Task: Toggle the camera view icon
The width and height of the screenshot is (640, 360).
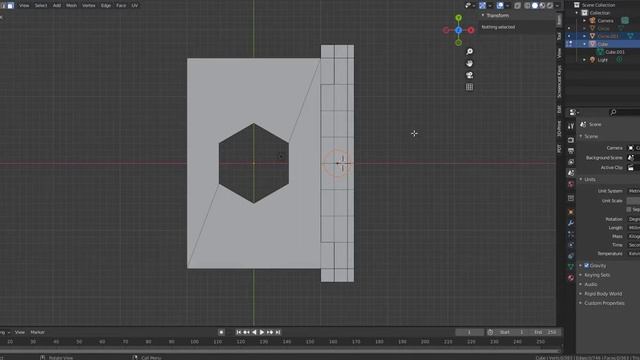Action: [469, 75]
